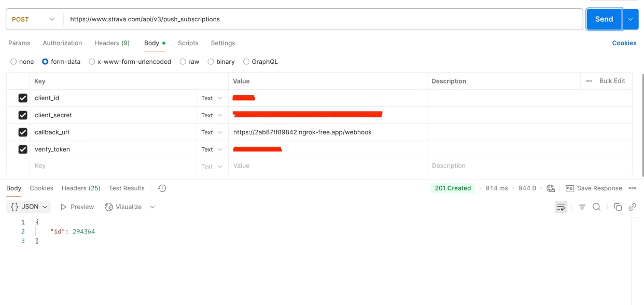Open the response history clock icon
The width and height of the screenshot is (644, 305).
(x=162, y=188)
